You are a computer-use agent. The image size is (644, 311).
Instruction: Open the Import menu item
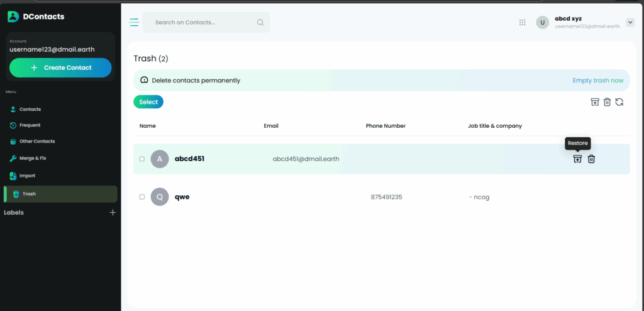[x=27, y=176]
